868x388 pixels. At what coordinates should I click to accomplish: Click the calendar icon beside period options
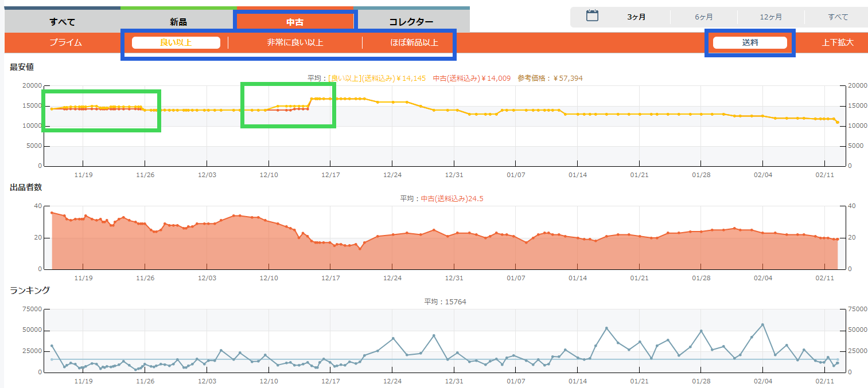coord(592,16)
